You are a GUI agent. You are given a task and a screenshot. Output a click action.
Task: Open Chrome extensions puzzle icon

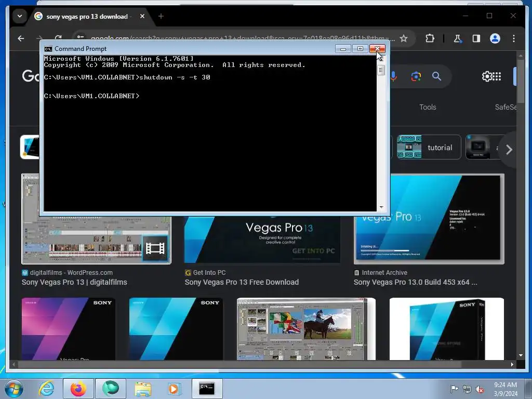430,38
